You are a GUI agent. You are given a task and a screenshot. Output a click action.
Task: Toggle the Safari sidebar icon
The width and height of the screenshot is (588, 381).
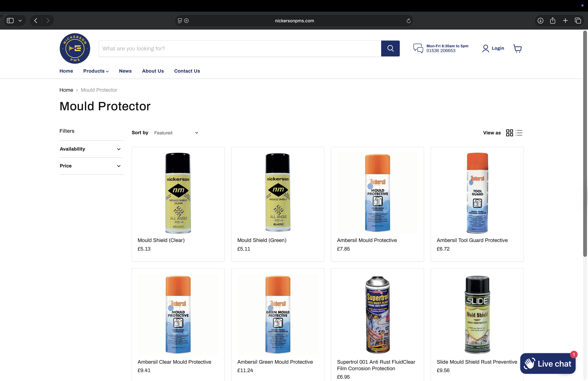coord(10,20)
